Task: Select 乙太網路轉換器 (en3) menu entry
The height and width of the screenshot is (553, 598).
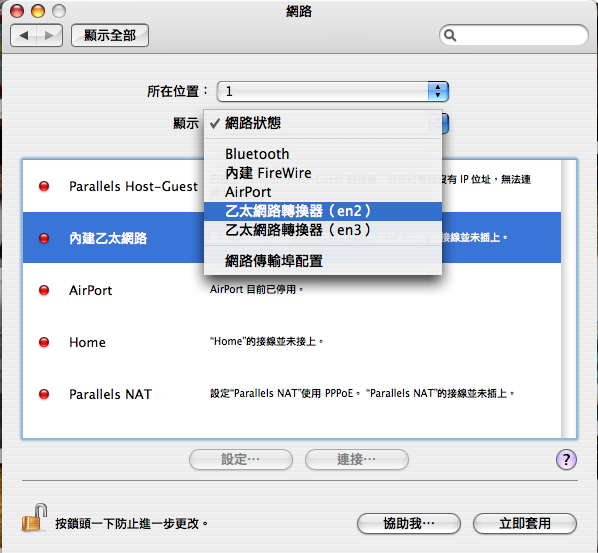Action: 323,230
